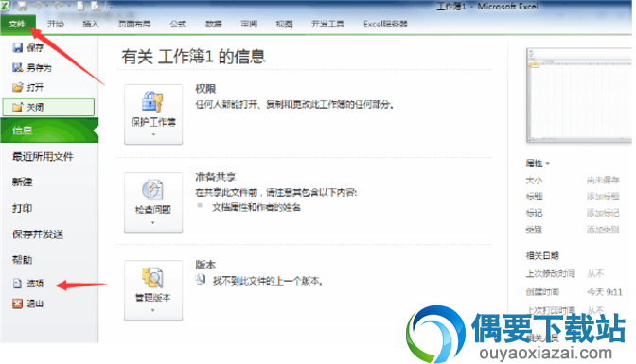Viewport: 636px width, 364px height.
Task: Click the red 退出 icon
Action: (x=17, y=303)
